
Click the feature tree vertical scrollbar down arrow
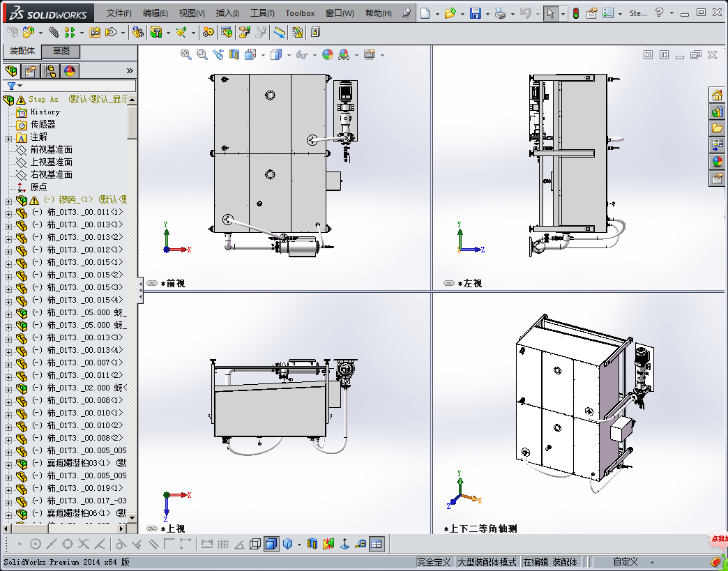pos(132,517)
